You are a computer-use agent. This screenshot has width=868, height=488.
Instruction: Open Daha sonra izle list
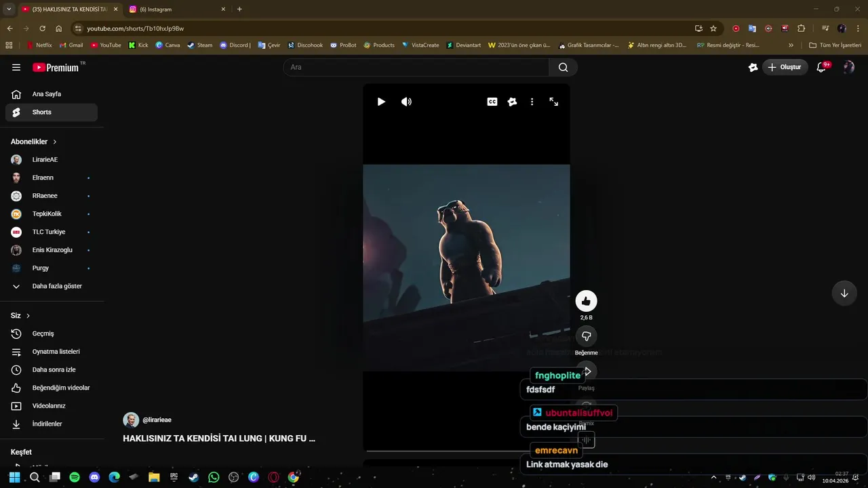pos(52,370)
